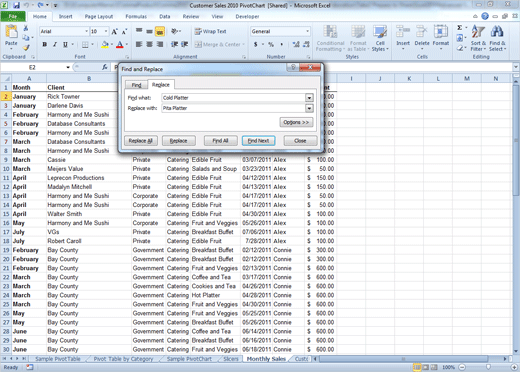This screenshot has width=520, height=372.
Task: Click the Excel Help question icon
Action: pyautogui.click(x=485, y=16)
